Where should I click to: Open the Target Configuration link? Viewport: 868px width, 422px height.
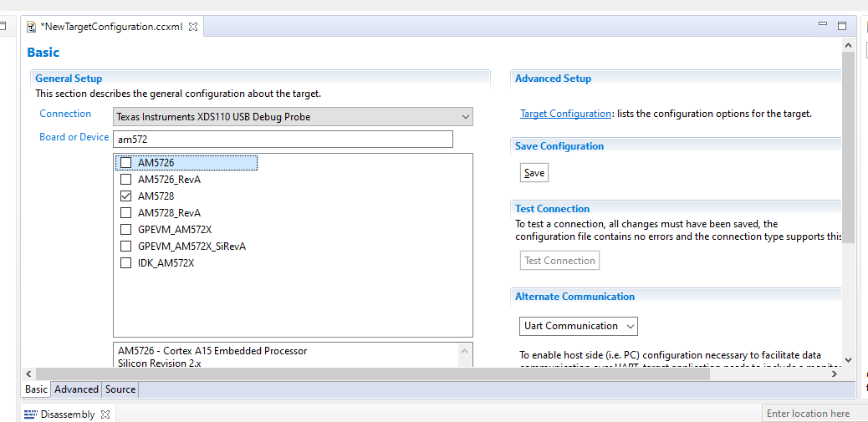[565, 114]
